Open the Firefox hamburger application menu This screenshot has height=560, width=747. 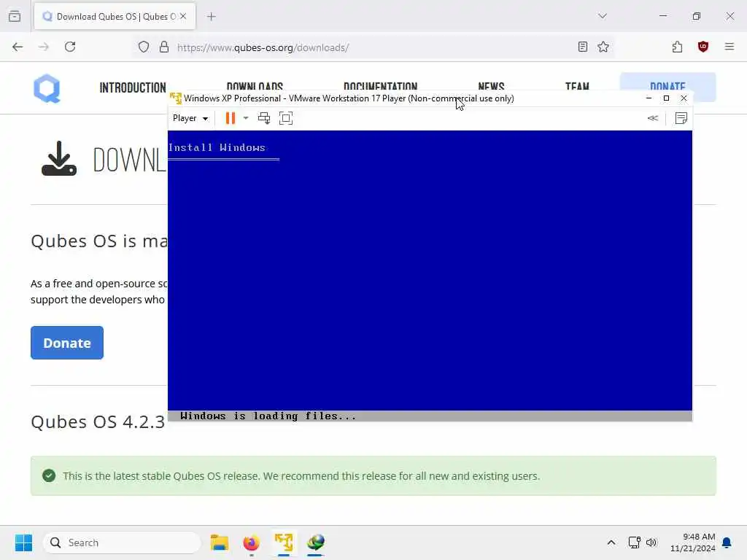click(x=729, y=47)
